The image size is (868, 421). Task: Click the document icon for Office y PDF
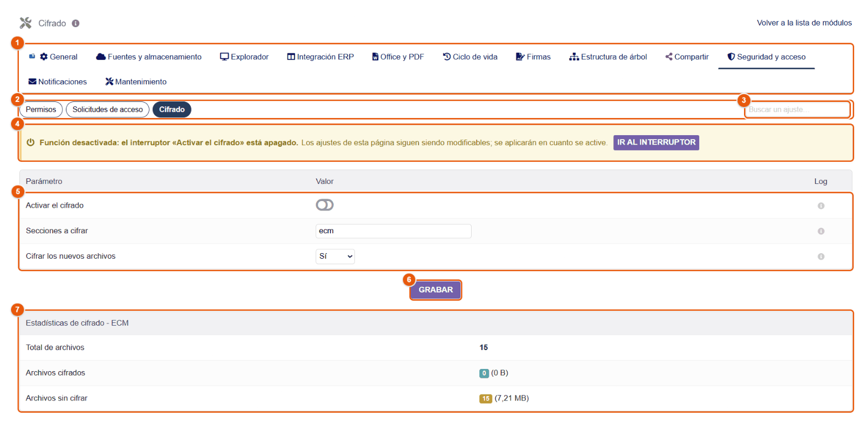point(375,57)
